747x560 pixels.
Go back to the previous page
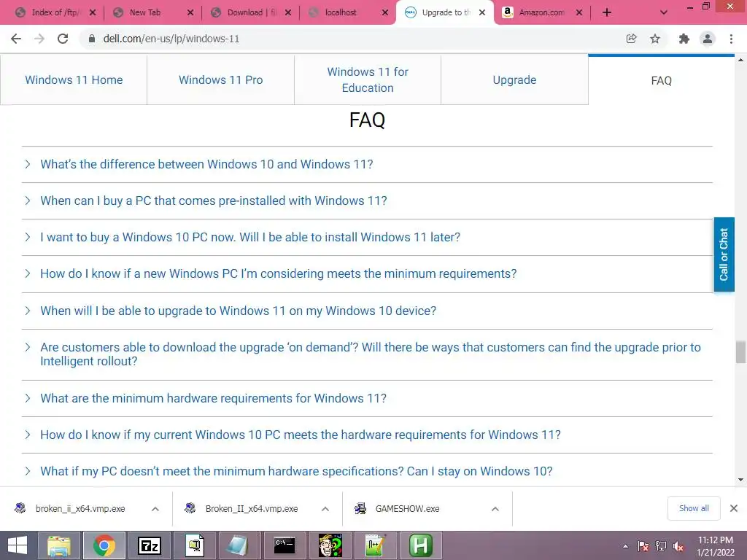(16, 39)
